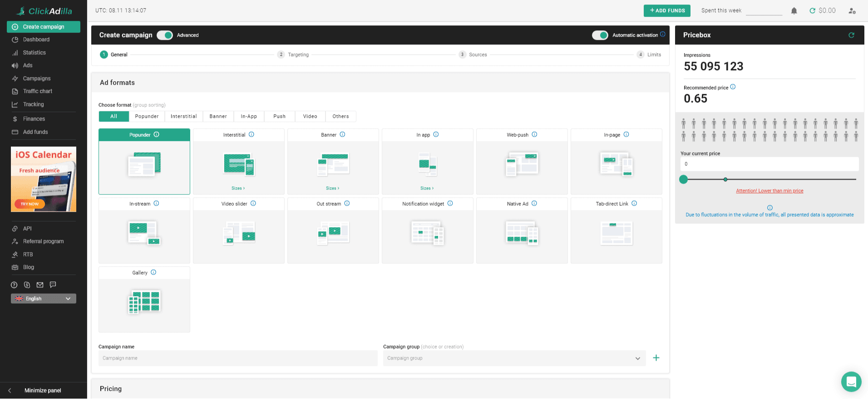
Task: Open Statistics in the sidebar menu
Action: tap(35, 53)
